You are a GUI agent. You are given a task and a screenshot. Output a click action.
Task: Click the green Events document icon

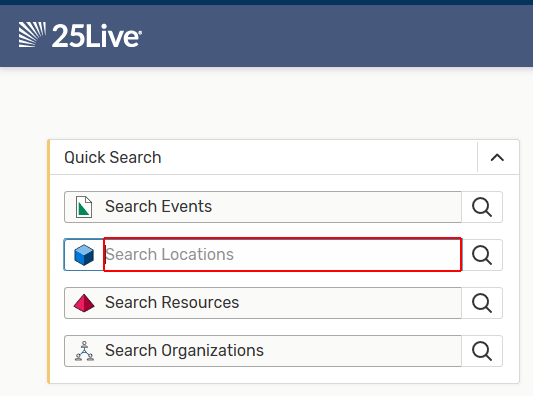pyautogui.click(x=84, y=207)
